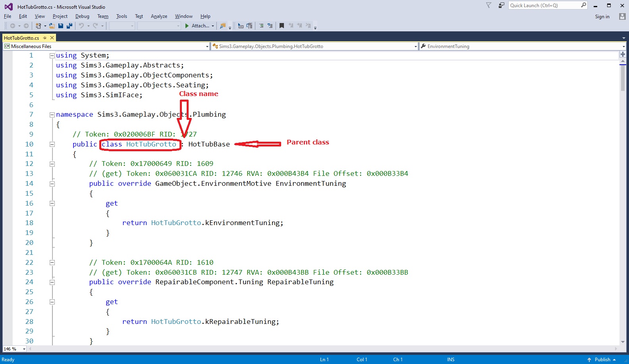Open the Attach button dropdown arrow
Screen dimensions: 629x364
click(213, 26)
